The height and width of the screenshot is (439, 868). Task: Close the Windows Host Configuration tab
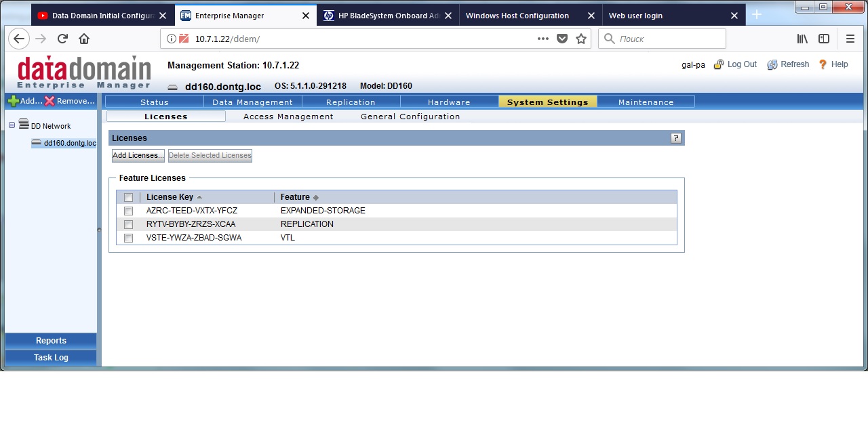[591, 16]
